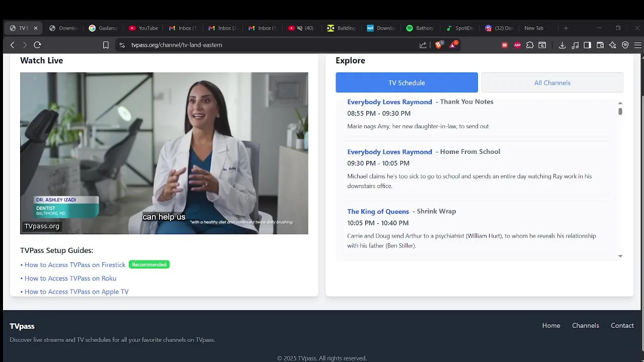Switch to the SpotiDown tab
644x362 pixels.
click(460, 28)
